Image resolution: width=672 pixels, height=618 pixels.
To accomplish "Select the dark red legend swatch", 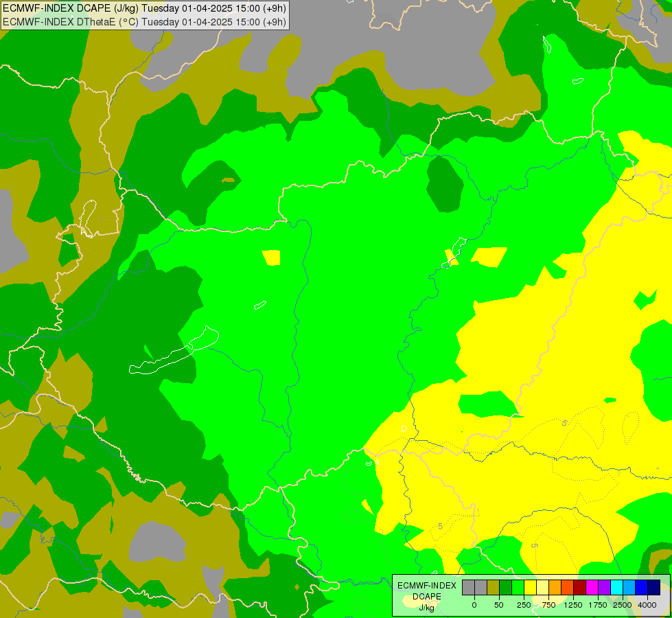I will (580, 587).
